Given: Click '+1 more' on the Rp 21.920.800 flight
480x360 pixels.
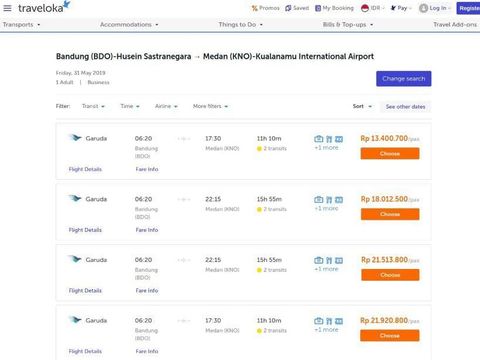Looking at the screenshot, I should 326,330.
